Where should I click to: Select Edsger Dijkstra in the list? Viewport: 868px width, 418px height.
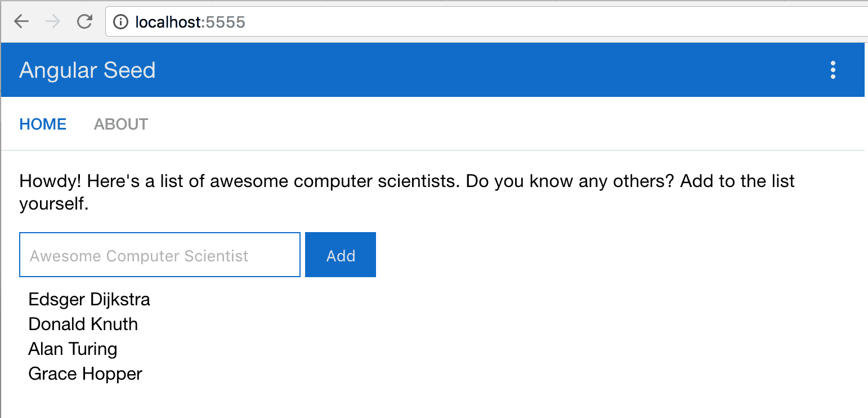89,300
